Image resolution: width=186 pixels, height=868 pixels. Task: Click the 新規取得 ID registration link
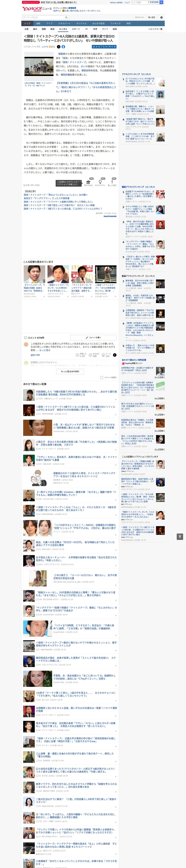pos(72,8)
